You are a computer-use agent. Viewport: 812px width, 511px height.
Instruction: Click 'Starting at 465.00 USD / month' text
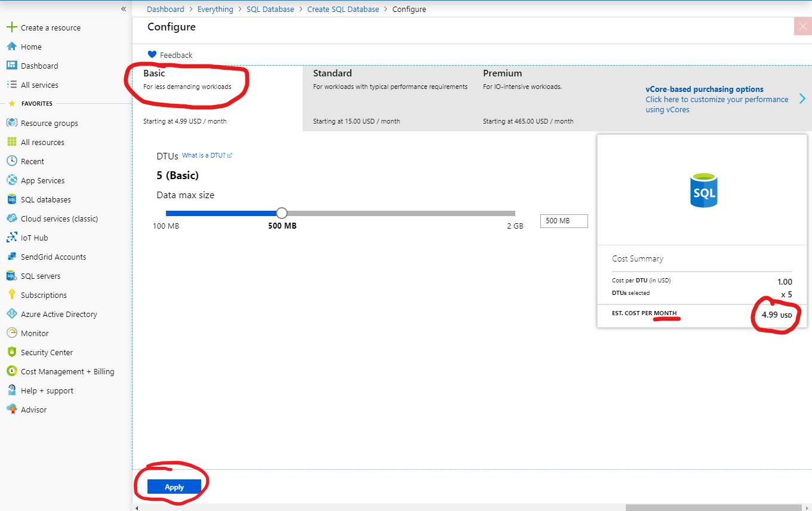click(x=528, y=121)
